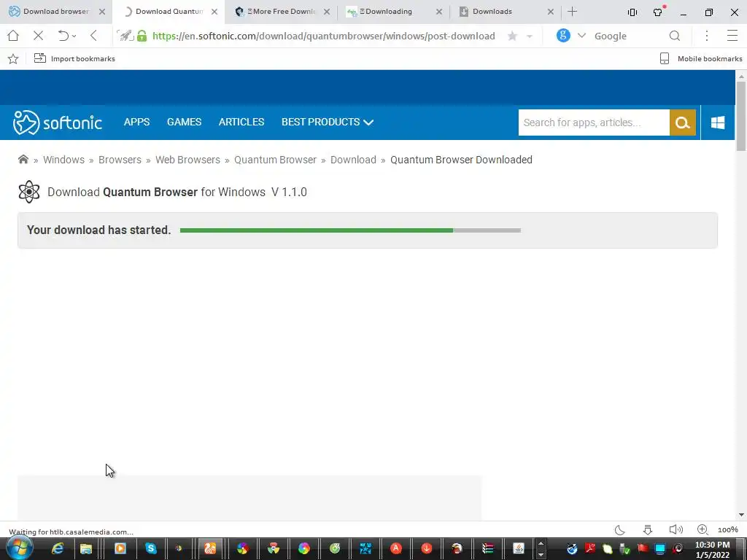Screen dimensions: 747x560
Task: Open Skype from the taskbar
Action: (150, 548)
